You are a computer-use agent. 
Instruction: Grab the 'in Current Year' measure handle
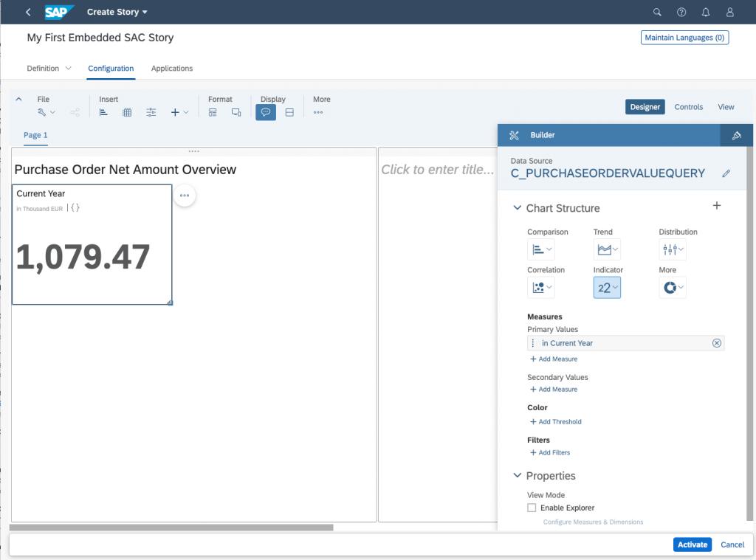(533, 343)
